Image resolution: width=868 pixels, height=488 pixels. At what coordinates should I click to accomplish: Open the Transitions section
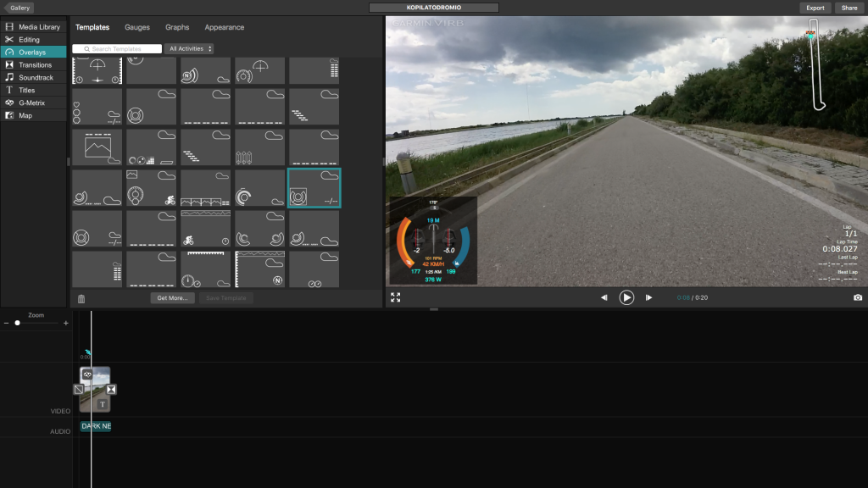coord(33,64)
